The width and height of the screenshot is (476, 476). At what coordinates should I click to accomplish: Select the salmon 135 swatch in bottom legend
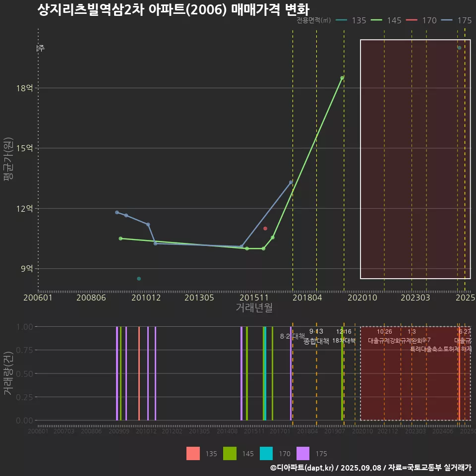point(193,453)
